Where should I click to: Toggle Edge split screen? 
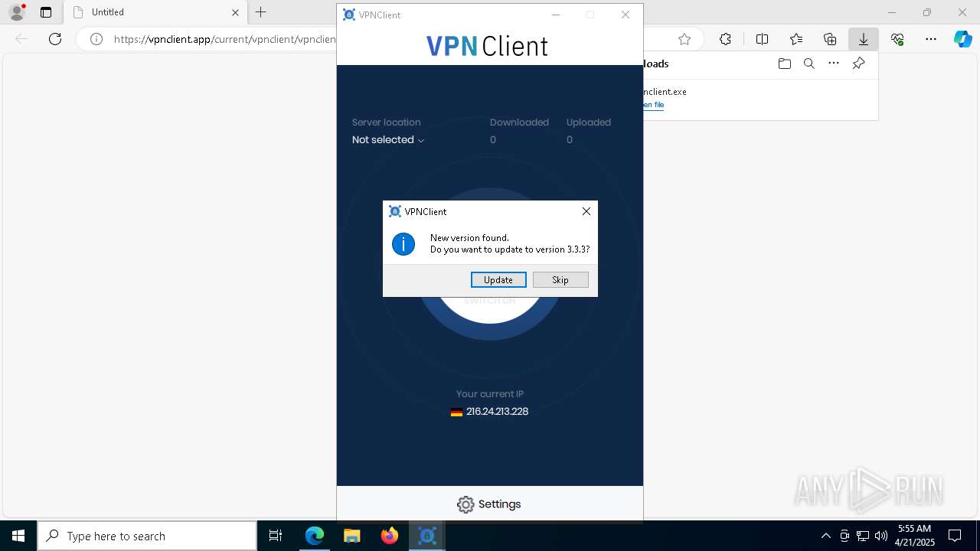pos(762,39)
